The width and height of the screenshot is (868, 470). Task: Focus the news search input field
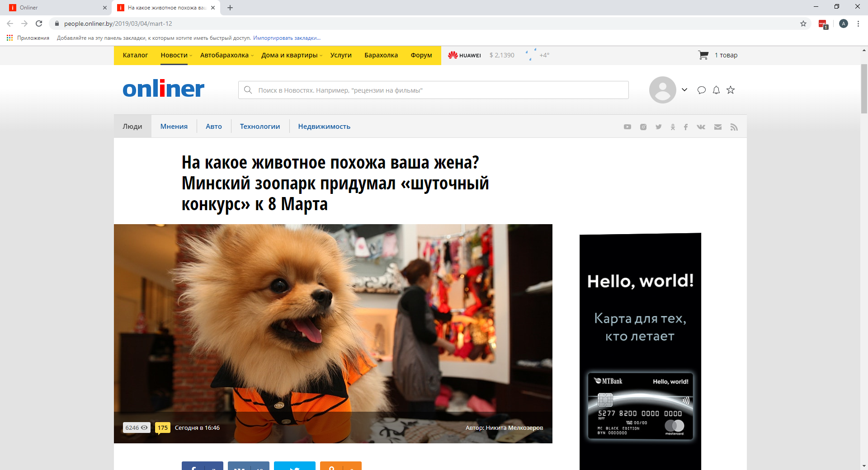click(x=434, y=90)
